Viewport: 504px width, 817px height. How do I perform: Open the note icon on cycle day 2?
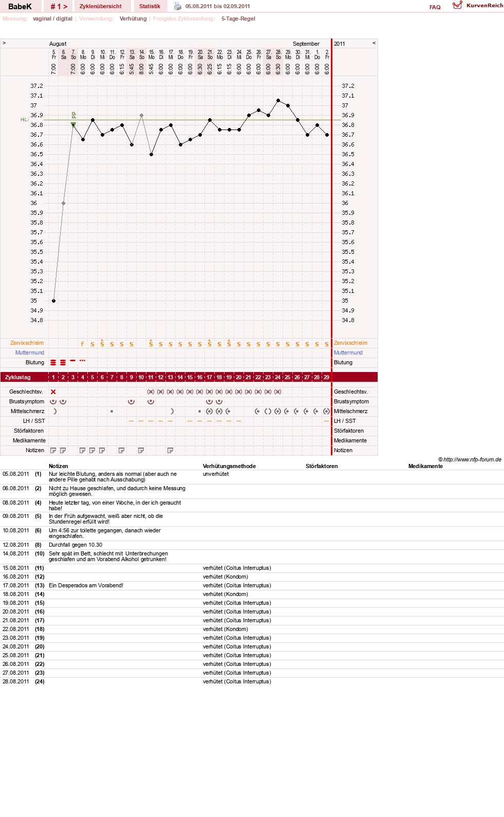click(63, 451)
